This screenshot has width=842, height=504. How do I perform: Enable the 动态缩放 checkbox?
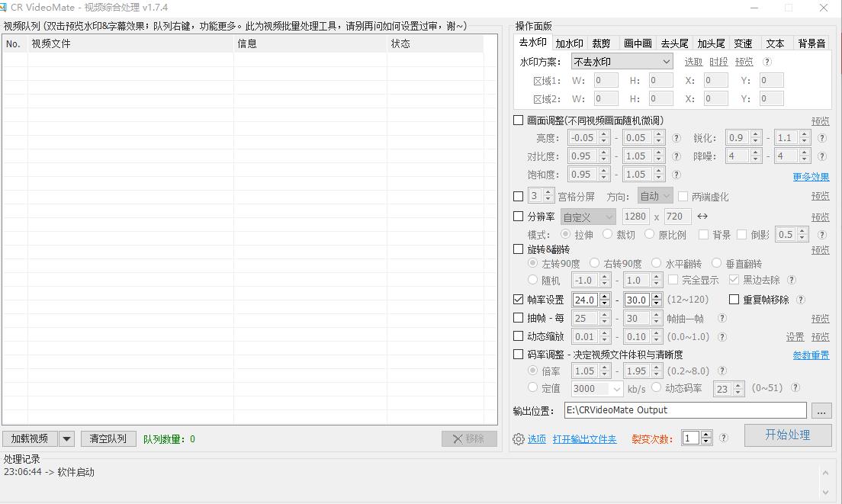[x=518, y=336]
